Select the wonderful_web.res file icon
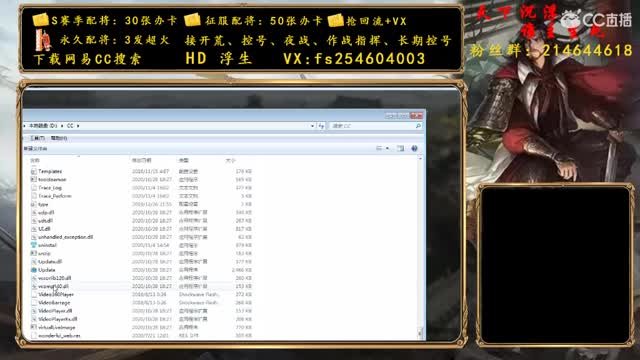This screenshot has width=640, height=360. pyautogui.click(x=34, y=336)
